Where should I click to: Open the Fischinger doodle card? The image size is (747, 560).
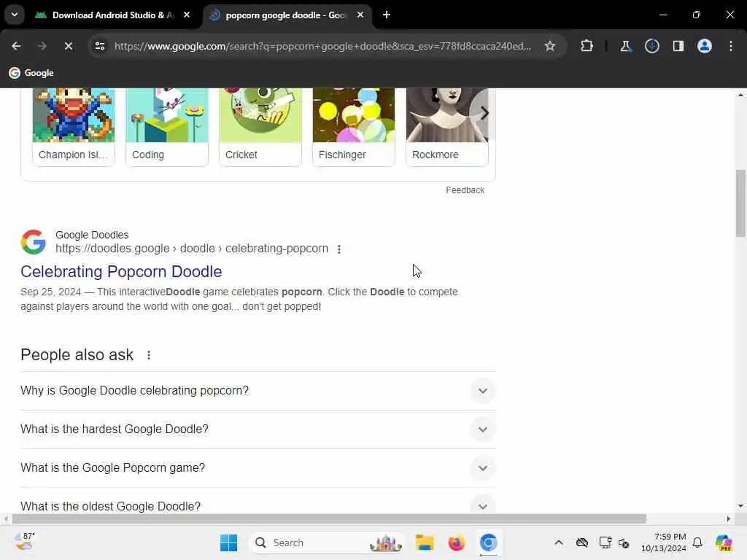coord(354,127)
